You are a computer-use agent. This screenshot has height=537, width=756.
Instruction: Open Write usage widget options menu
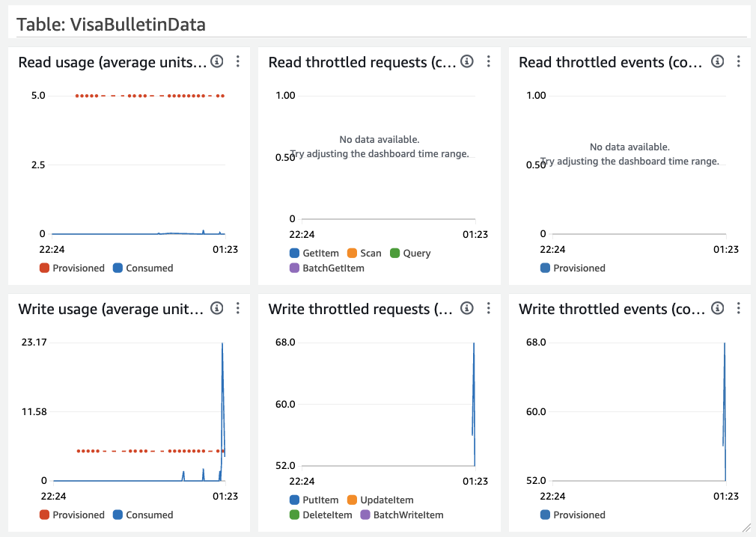237,308
